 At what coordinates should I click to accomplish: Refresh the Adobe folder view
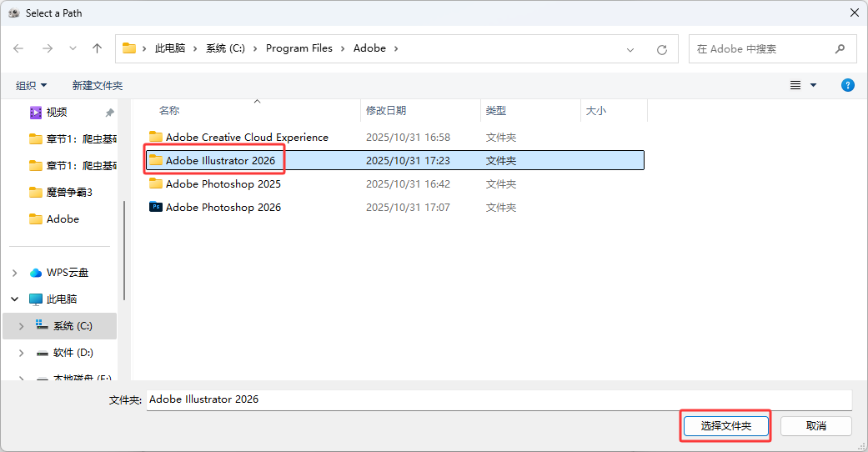pos(661,50)
